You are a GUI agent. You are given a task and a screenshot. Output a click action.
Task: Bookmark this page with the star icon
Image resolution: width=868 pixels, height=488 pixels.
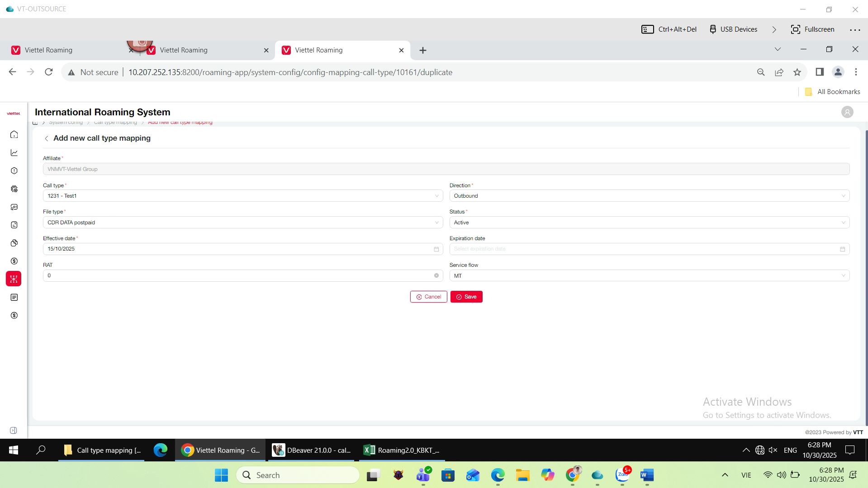point(797,72)
